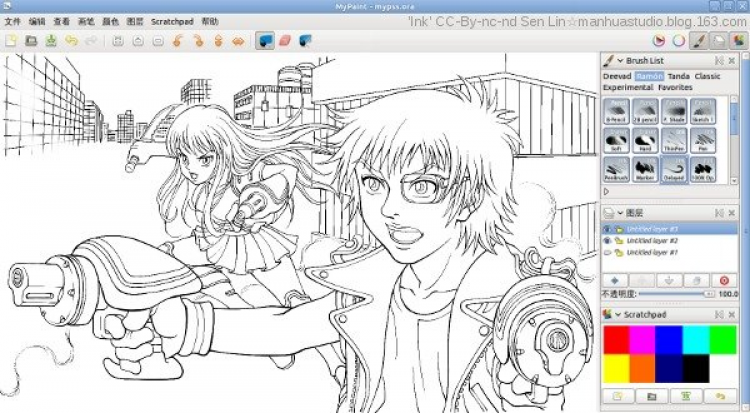Open the Favorites brush group

[675, 88]
